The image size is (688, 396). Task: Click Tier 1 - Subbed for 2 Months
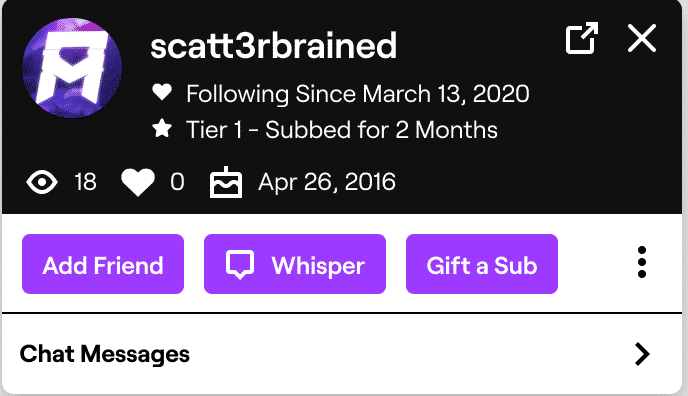point(342,130)
